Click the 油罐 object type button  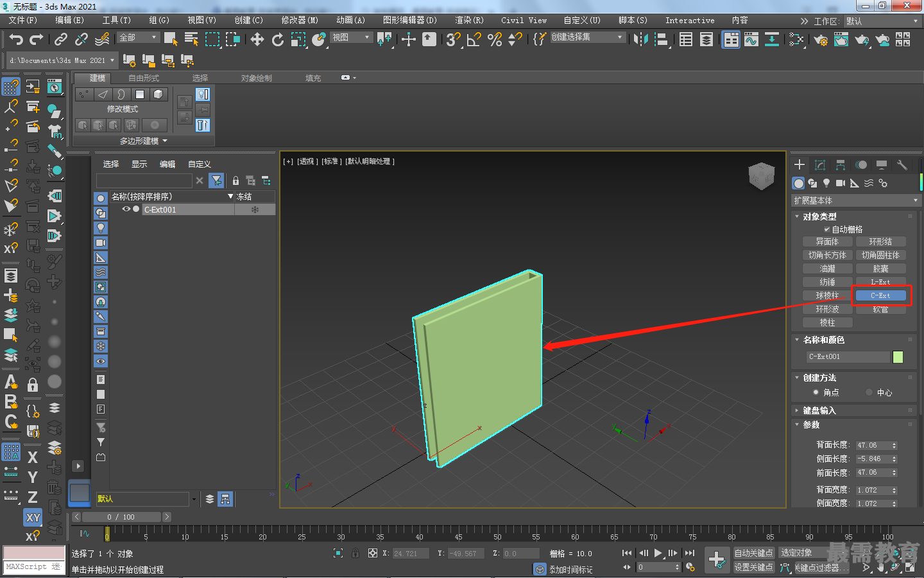[x=828, y=268]
